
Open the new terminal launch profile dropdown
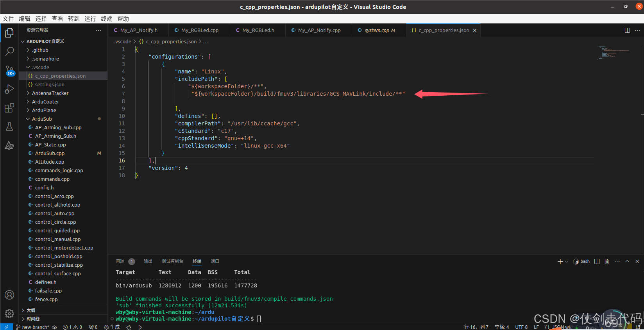[x=567, y=262]
